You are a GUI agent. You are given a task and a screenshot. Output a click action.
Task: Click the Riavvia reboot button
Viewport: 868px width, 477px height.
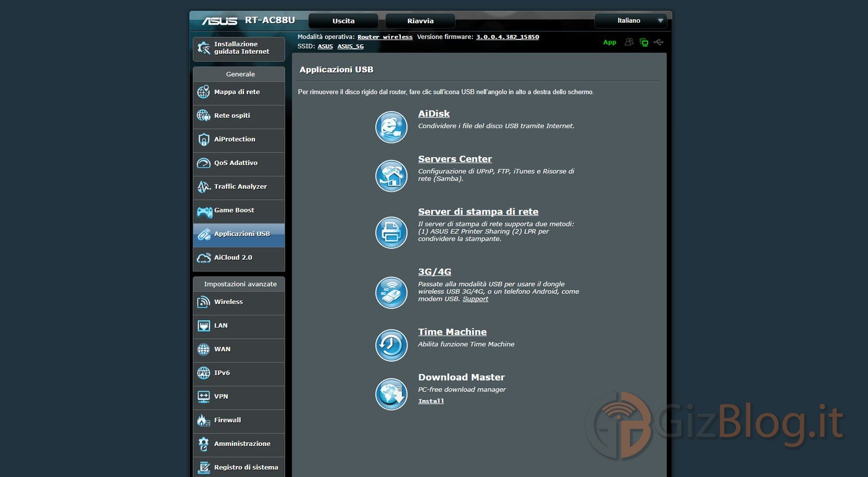(x=420, y=21)
